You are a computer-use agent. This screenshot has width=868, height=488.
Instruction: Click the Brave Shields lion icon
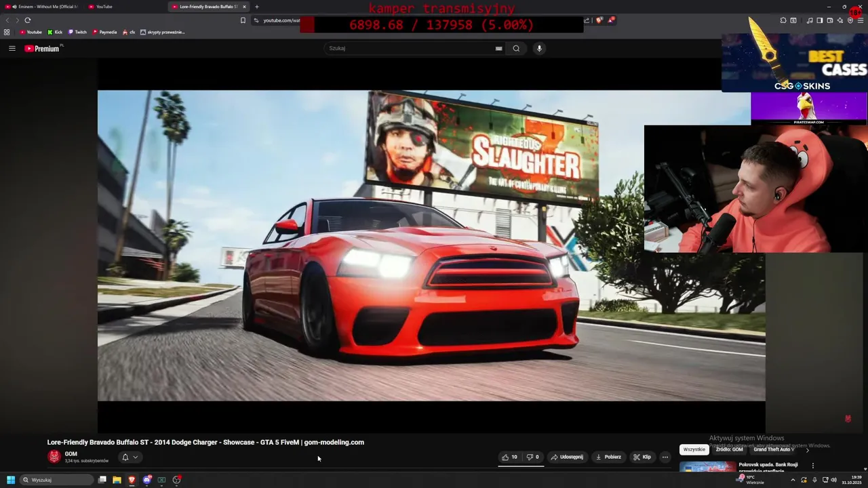click(x=599, y=20)
